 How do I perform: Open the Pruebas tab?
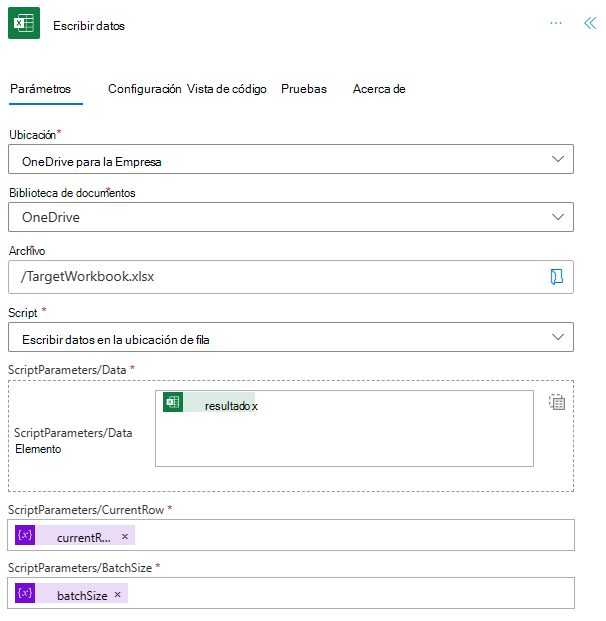coord(304,89)
